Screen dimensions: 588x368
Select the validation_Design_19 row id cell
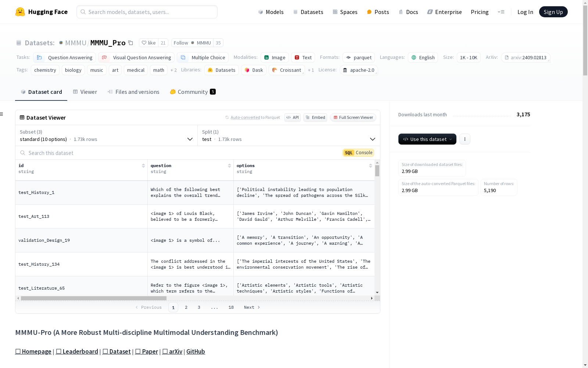pos(81,240)
